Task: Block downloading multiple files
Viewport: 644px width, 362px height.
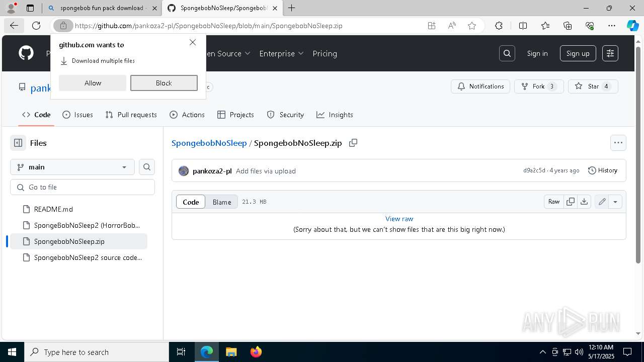Action: [x=164, y=83]
